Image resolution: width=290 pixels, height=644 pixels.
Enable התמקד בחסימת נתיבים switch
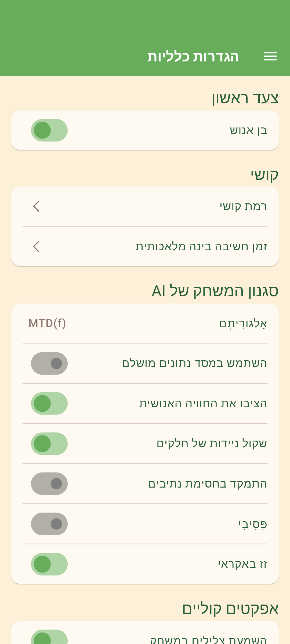(49, 484)
